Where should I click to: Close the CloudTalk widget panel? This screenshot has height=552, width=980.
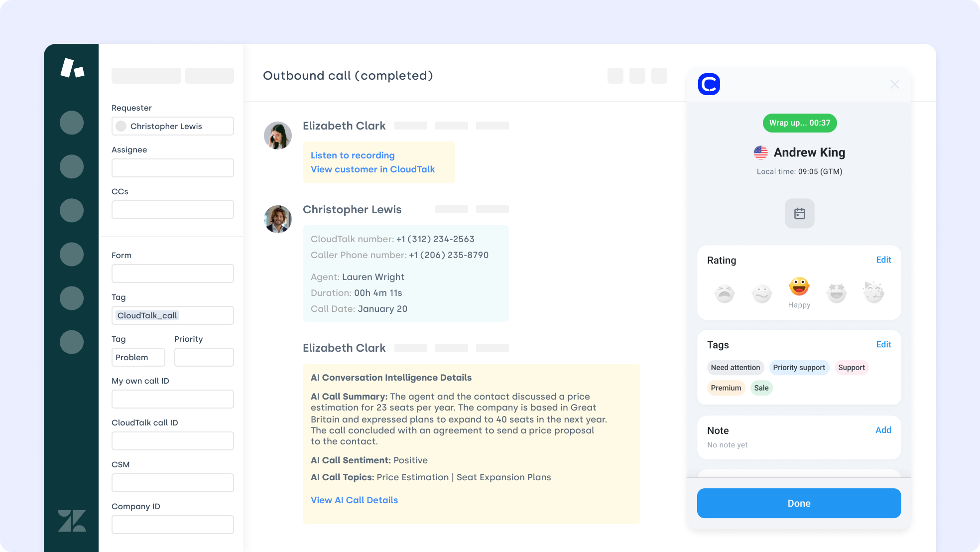click(894, 85)
